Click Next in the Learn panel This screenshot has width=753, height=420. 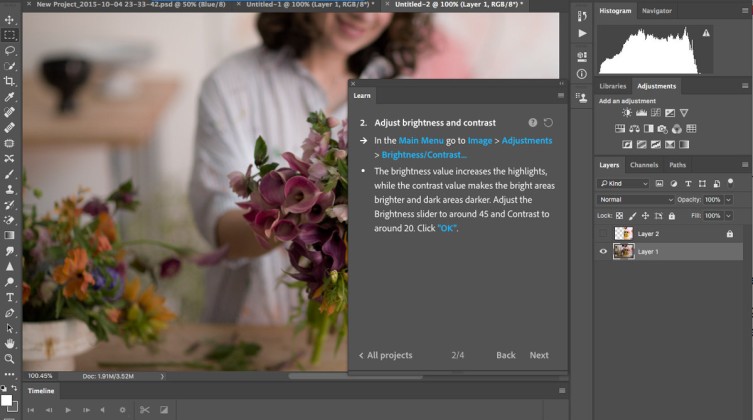[x=538, y=355]
